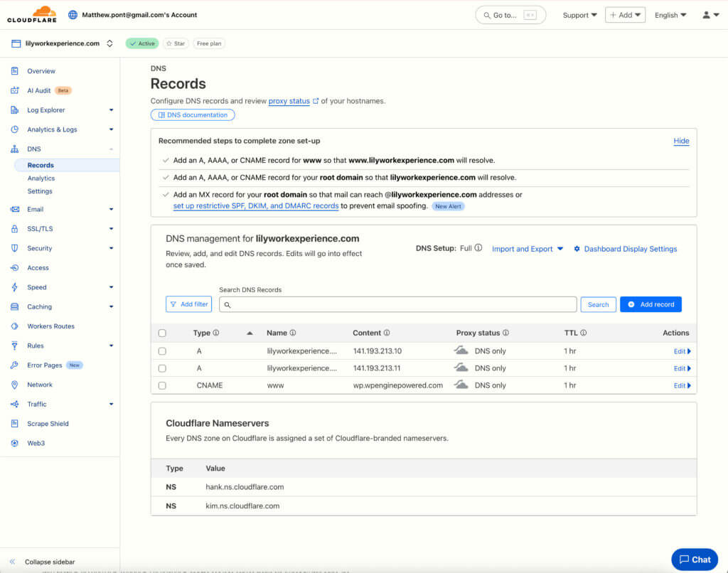Click the Traffic sidebar icon

(15, 405)
